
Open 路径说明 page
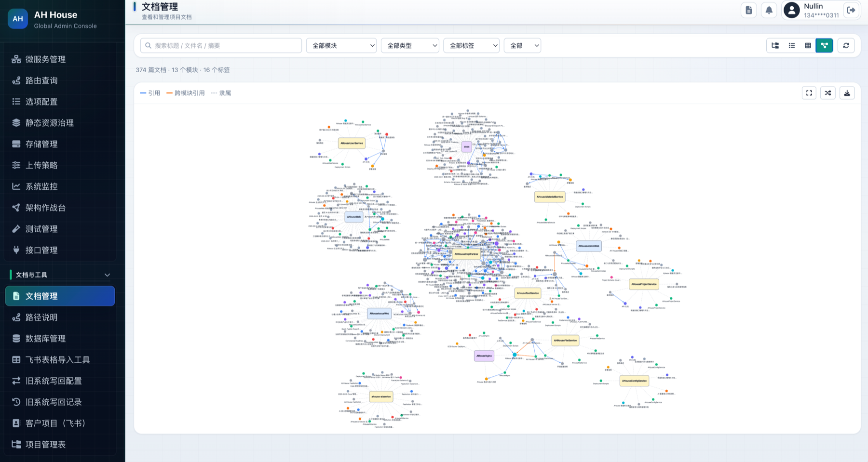60,317
